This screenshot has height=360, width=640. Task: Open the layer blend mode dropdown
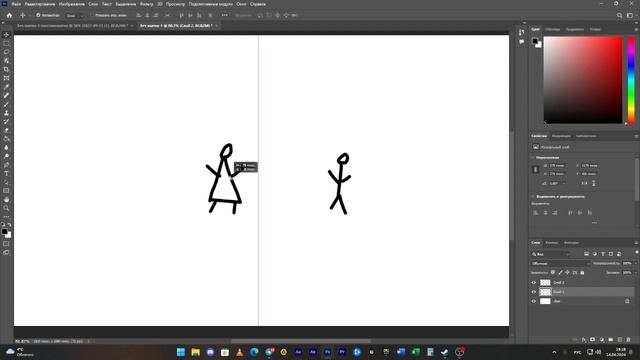coord(560,263)
